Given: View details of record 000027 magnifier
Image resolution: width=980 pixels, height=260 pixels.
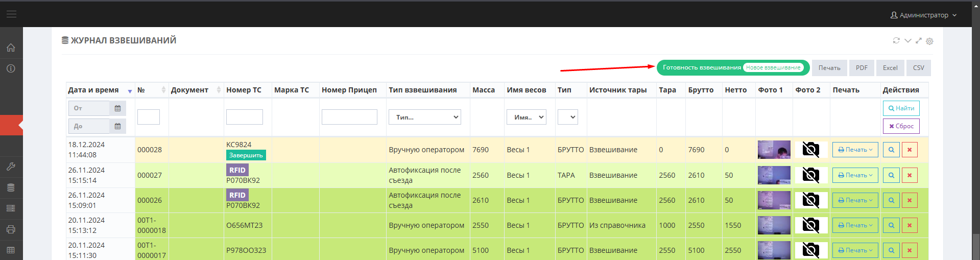Looking at the screenshot, I should coord(891,175).
